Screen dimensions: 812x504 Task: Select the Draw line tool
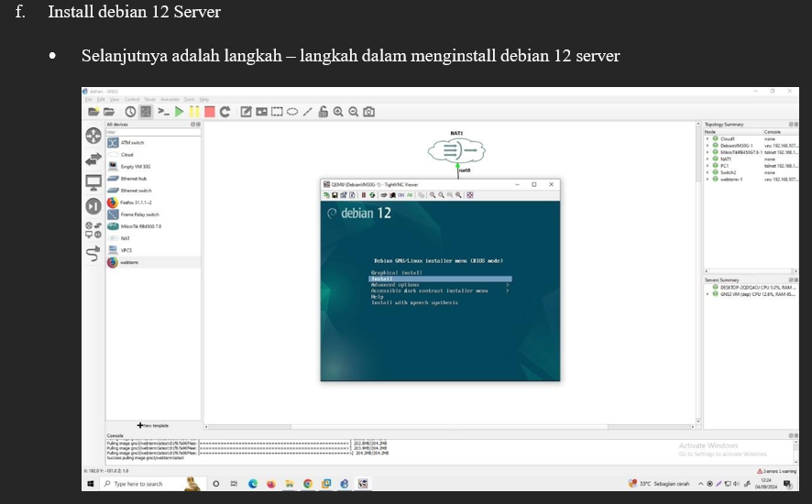(308, 112)
